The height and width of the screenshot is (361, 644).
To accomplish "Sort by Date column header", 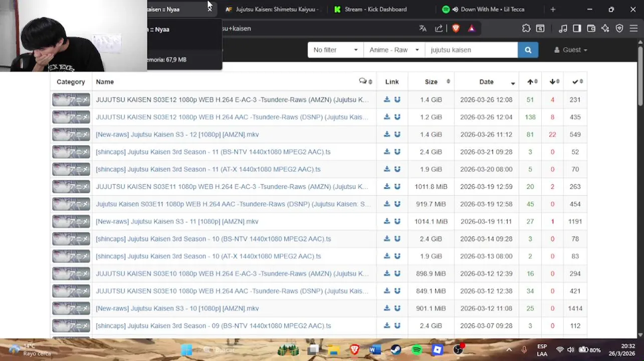I will pos(486,82).
